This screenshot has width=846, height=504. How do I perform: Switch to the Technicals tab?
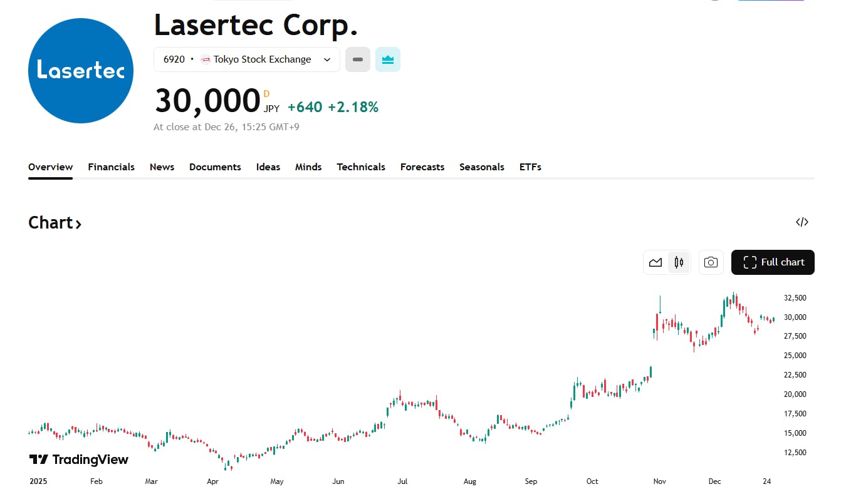tap(361, 167)
